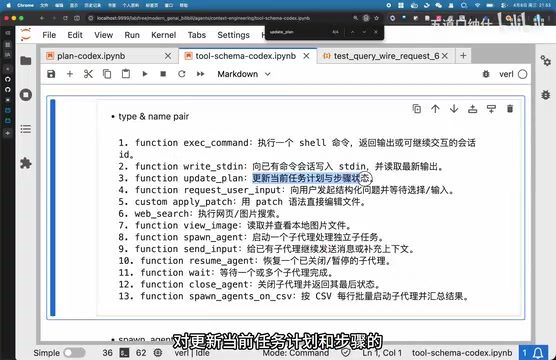Click the browser back arrow
Screen dimensions: 556x360
coord(41,18)
